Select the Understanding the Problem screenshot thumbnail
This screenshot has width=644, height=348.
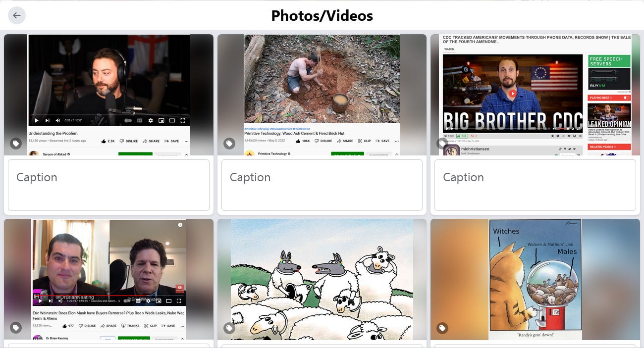click(x=108, y=95)
